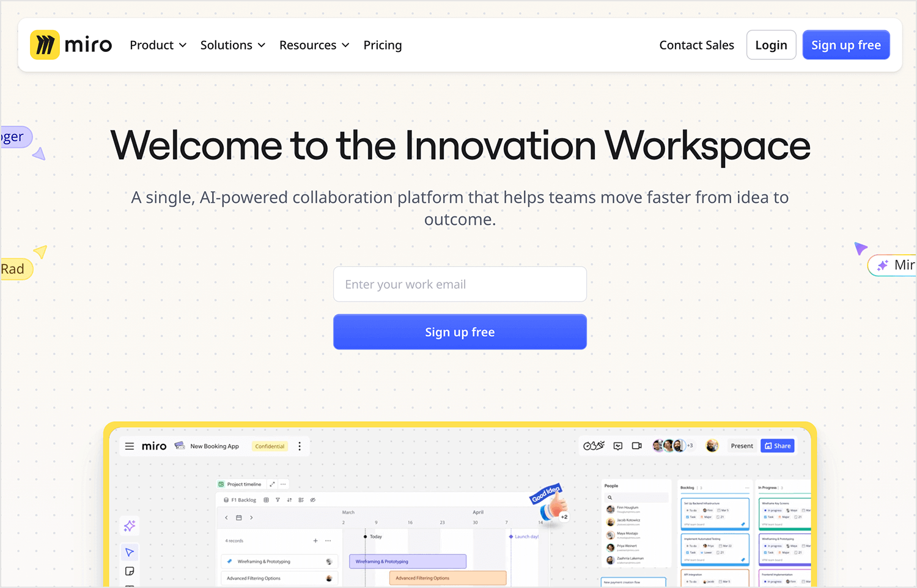Click the People panel search field

pos(637,498)
